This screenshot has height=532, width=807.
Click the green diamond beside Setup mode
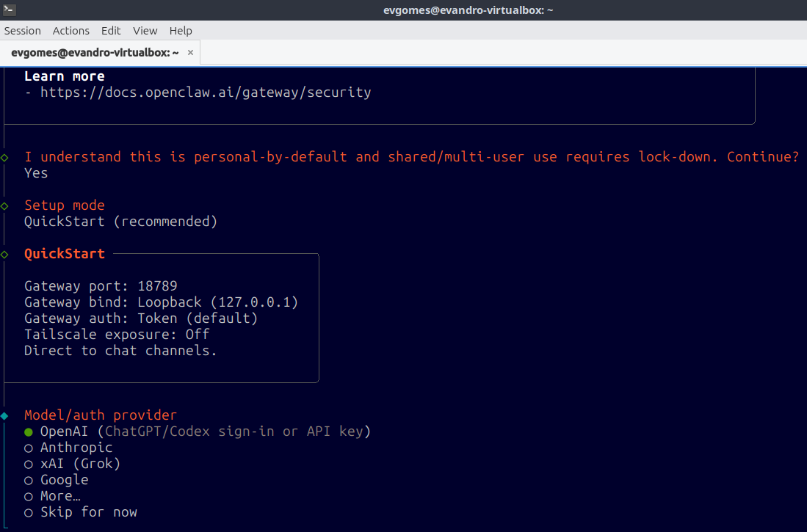pos(4,206)
